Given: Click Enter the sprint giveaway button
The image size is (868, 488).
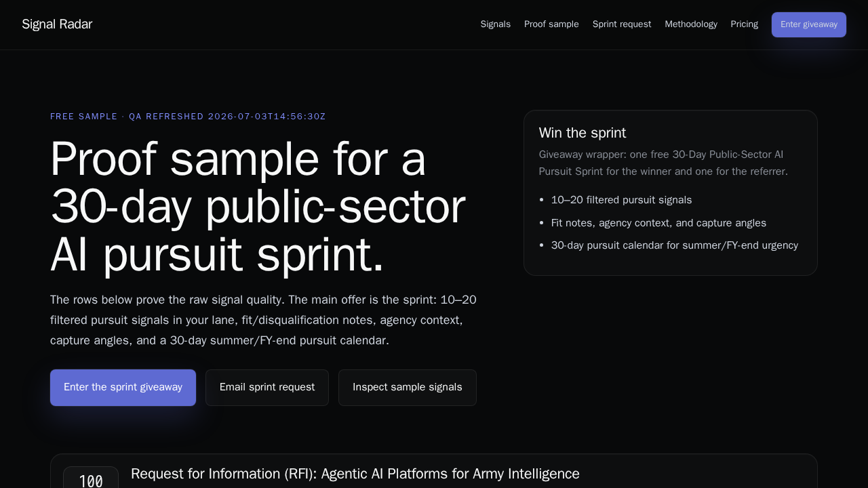Looking at the screenshot, I should coord(123,388).
